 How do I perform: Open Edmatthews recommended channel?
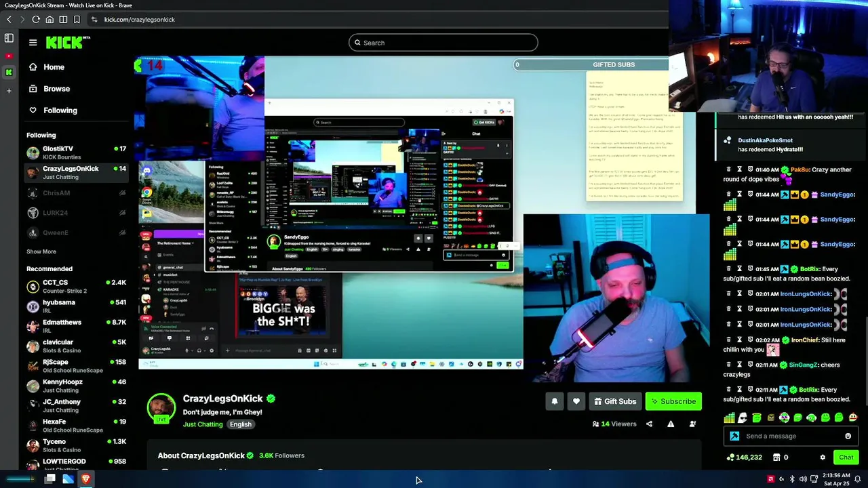[x=76, y=326]
